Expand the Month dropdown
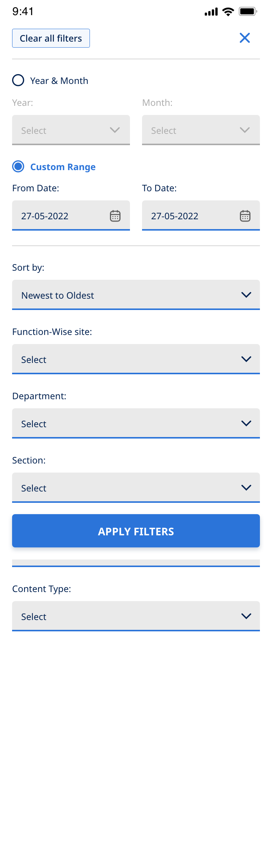 click(x=201, y=130)
